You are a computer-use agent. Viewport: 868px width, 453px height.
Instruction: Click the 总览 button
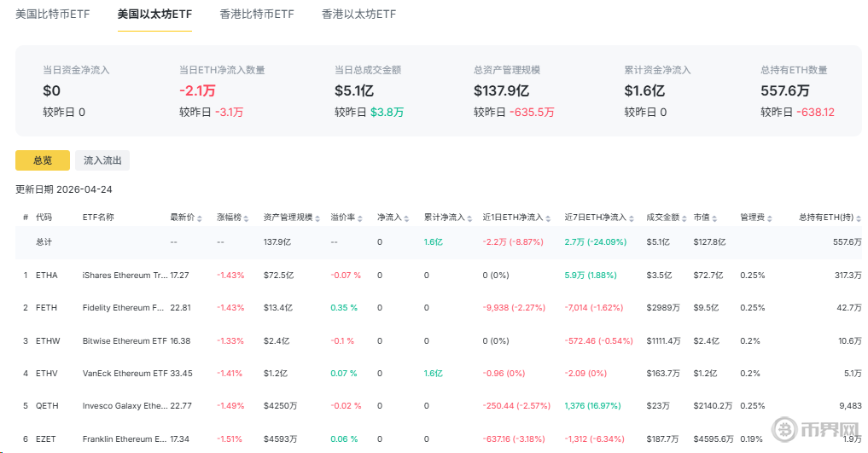(43, 160)
